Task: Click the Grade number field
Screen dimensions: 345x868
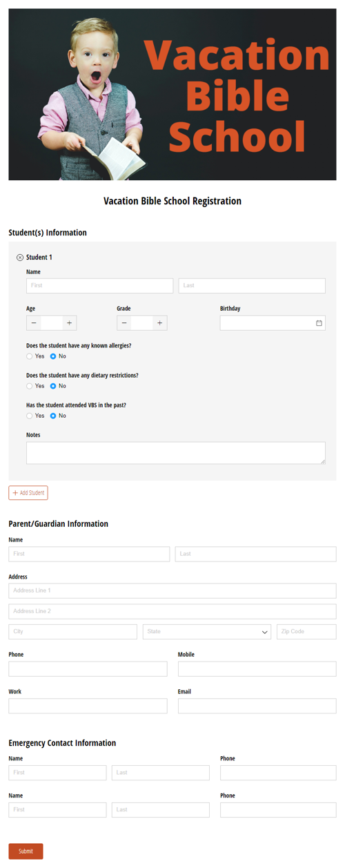Action: coord(142,322)
